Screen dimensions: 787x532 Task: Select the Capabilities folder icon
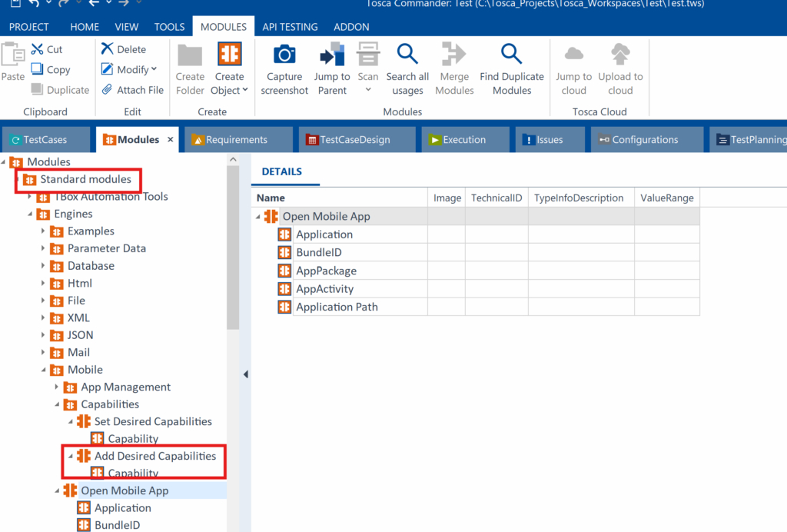tap(70, 404)
